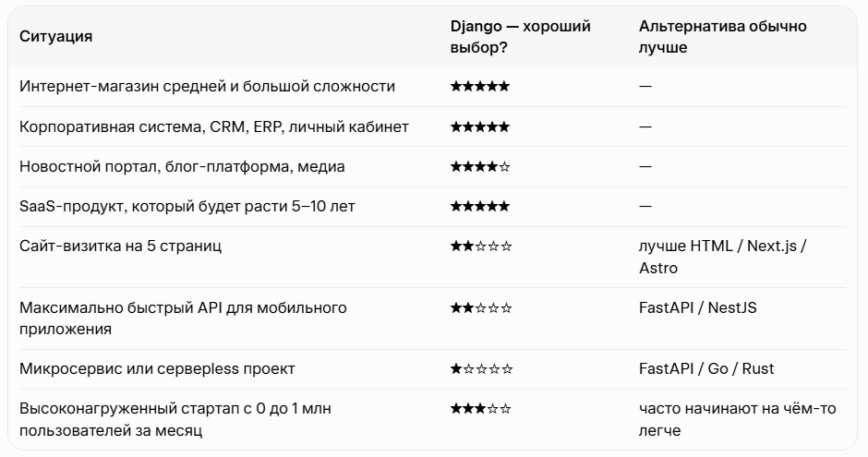Click the text Интернет-магазин средней и большой сложности
Viewport: 868px width, 457px height.
[207, 86]
